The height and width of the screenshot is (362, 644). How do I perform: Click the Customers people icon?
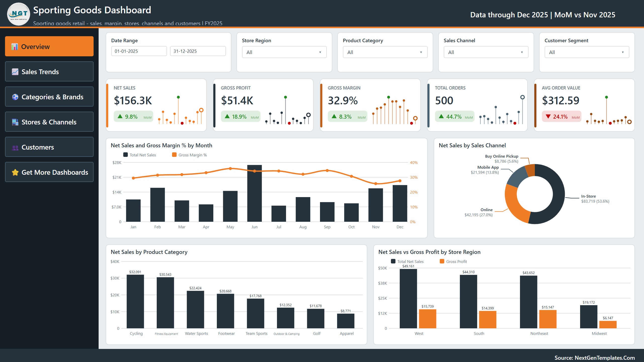pyautogui.click(x=15, y=147)
